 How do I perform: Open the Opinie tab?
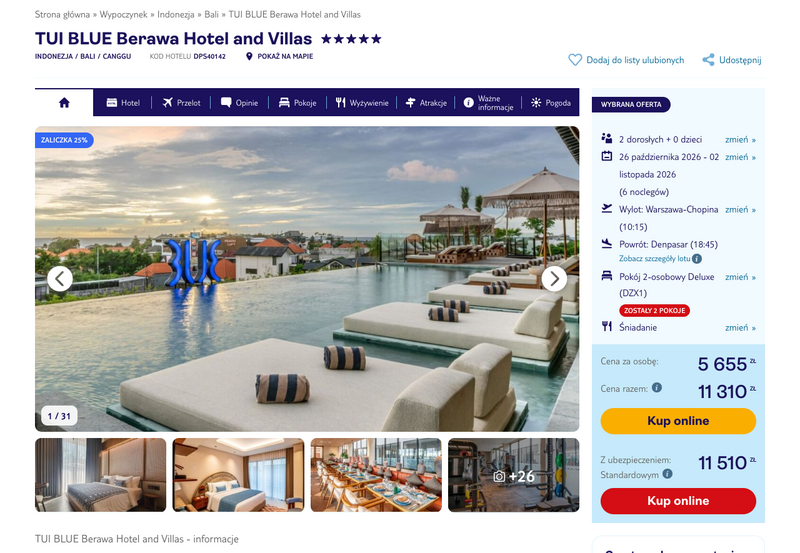click(x=239, y=103)
